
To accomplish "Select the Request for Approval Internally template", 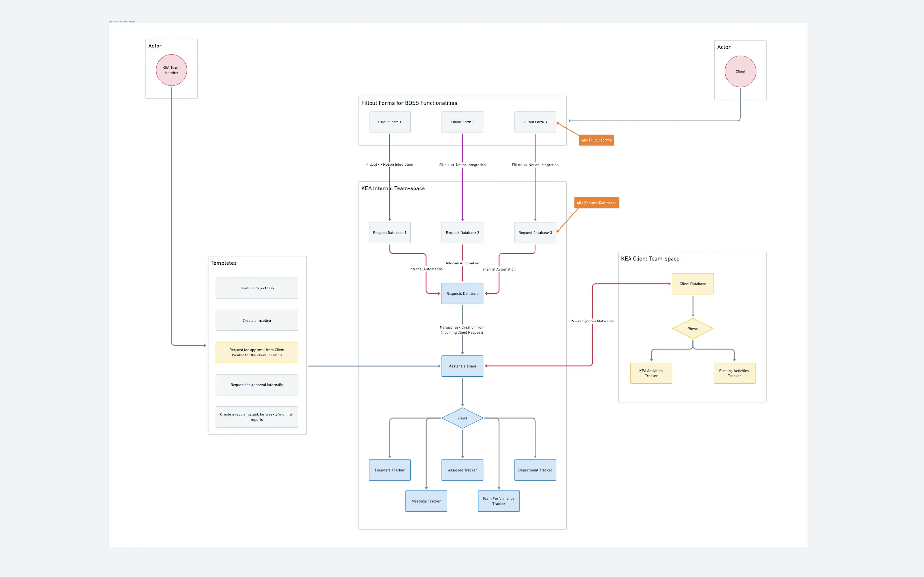I will 257,385.
